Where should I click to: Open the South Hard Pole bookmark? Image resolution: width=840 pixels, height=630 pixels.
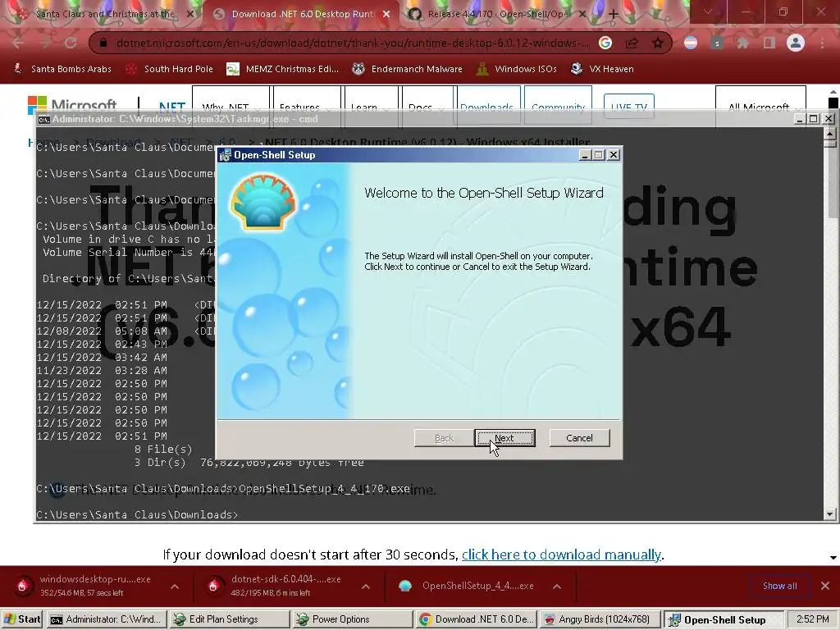click(169, 69)
